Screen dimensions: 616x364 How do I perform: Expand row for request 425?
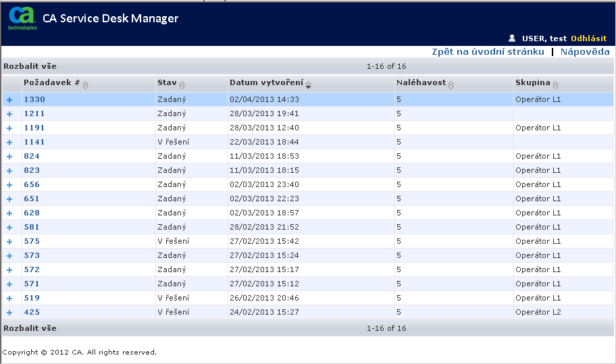coord(9,313)
